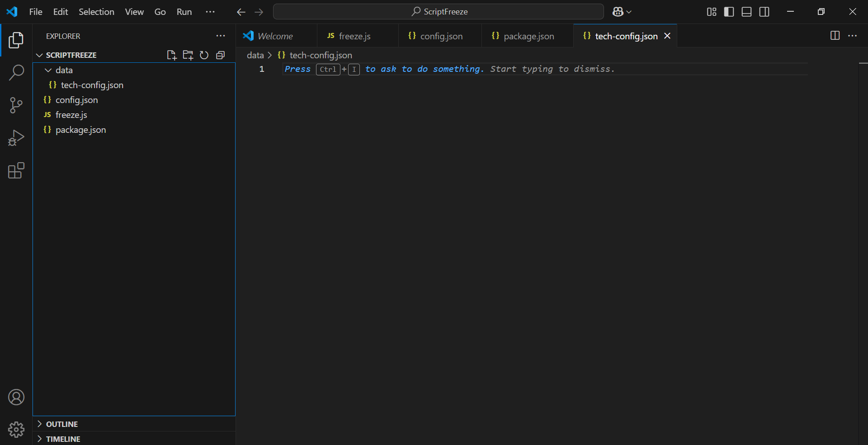
Task: Open the File menu
Action: (36, 12)
